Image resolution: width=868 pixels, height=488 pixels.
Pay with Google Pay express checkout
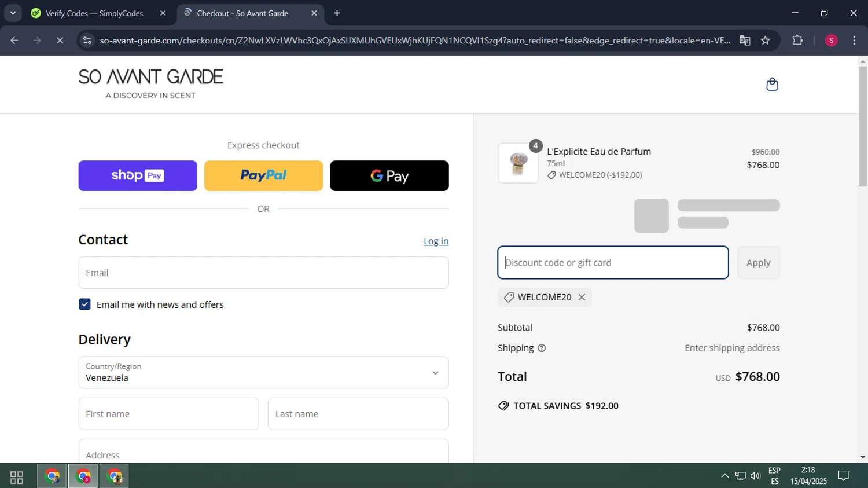pos(389,175)
